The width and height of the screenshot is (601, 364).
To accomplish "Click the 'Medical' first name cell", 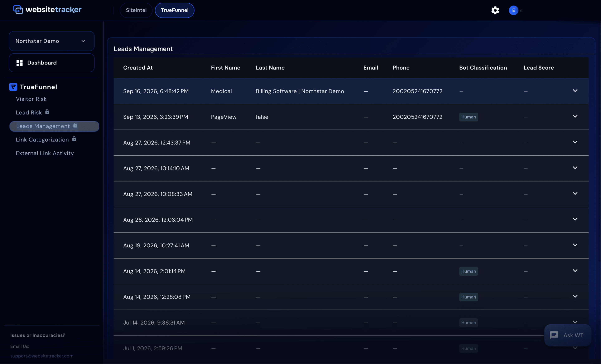I will (221, 91).
